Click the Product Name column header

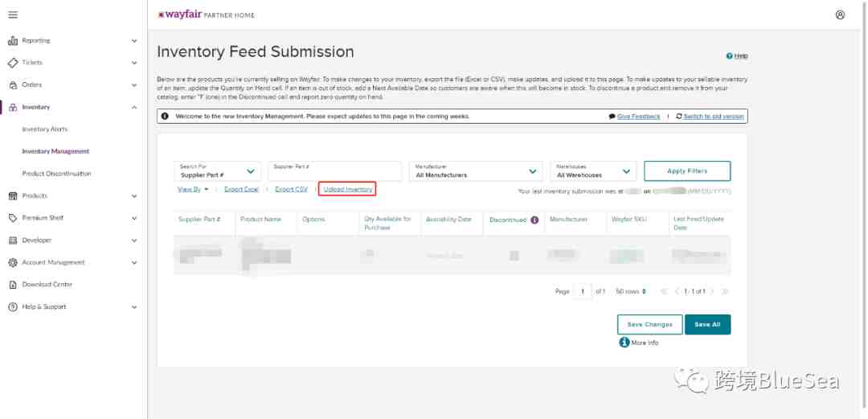click(x=260, y=220)
